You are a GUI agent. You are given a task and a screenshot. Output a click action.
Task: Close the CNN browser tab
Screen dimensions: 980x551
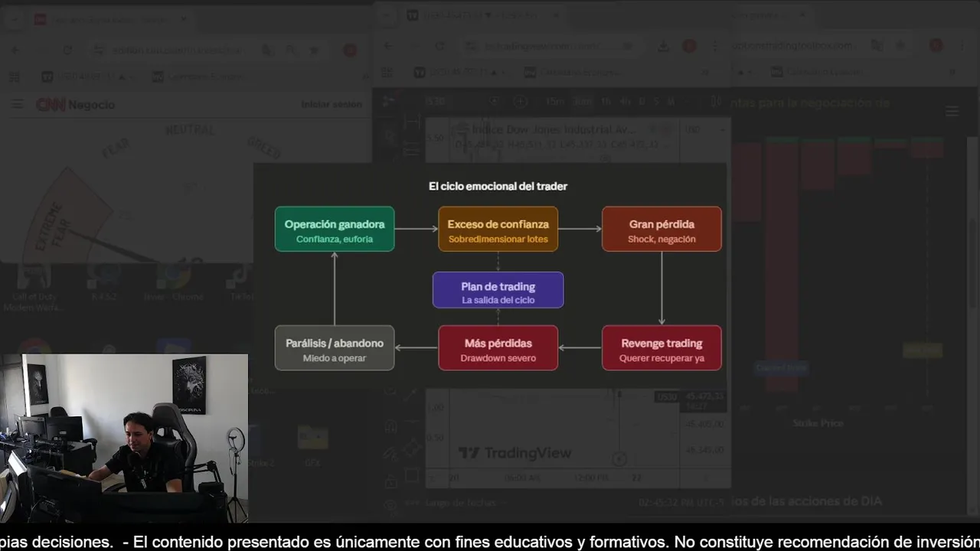[x=184, y=19]
